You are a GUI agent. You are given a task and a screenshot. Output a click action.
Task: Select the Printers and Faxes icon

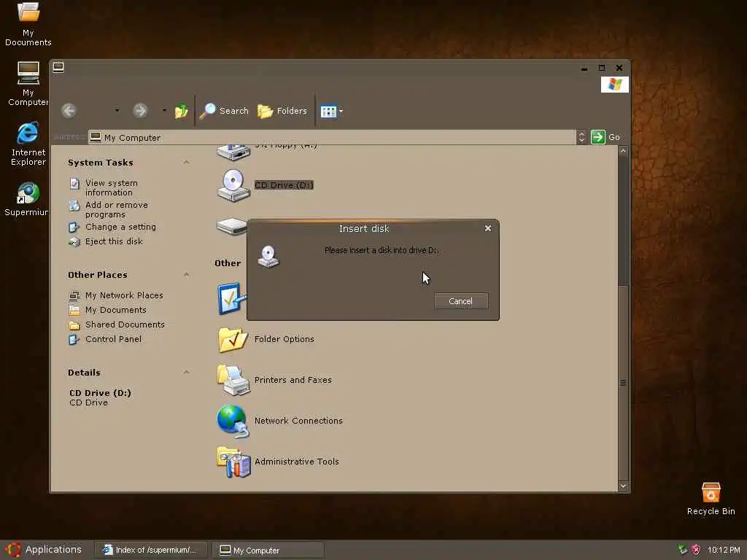pyautogui.click(x=233, y=380)
